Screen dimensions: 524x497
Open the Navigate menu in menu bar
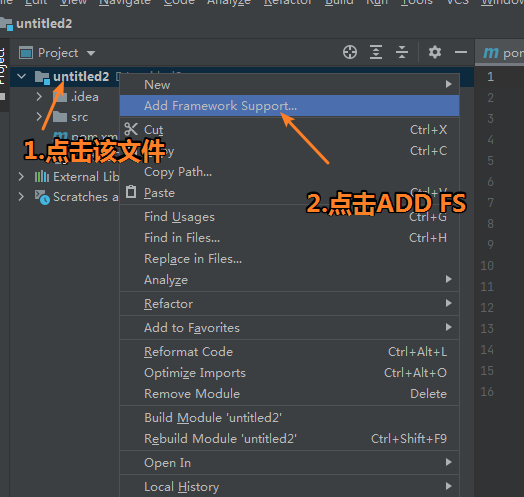125,2
